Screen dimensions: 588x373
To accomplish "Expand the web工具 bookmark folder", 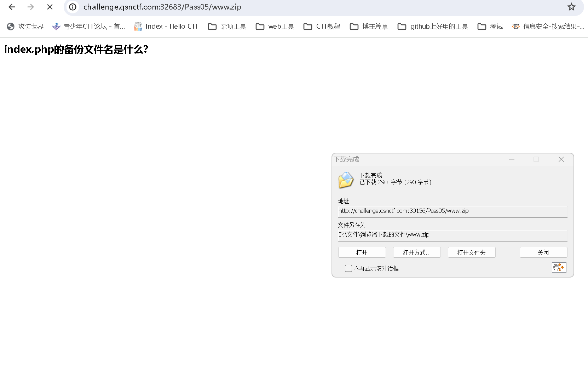I will [275, 26].
